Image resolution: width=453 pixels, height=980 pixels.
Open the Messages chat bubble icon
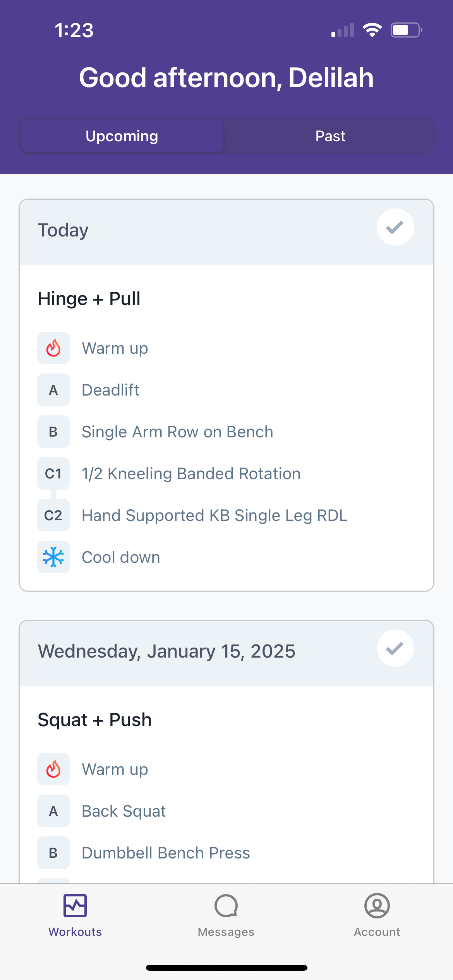coord(226,905)
